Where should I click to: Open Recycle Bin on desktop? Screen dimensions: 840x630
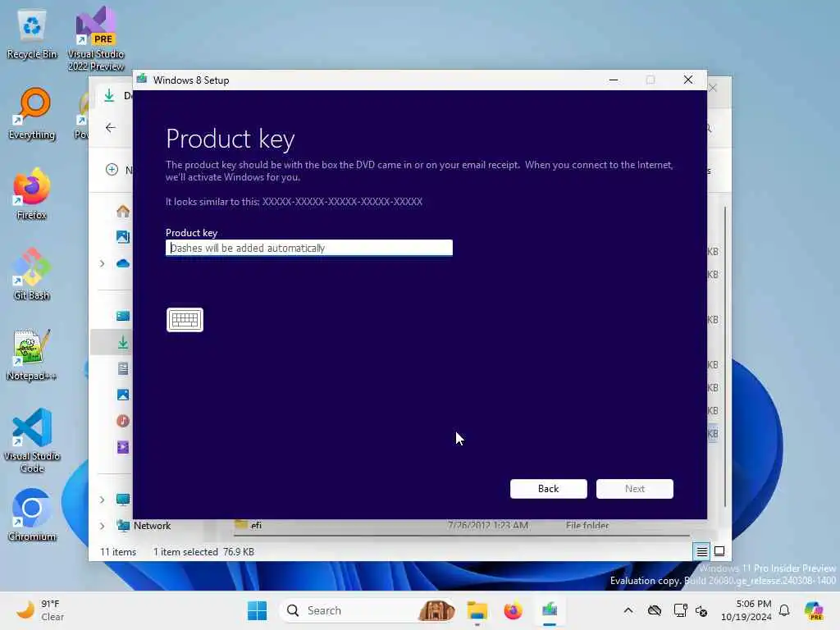tap(32, 34)
